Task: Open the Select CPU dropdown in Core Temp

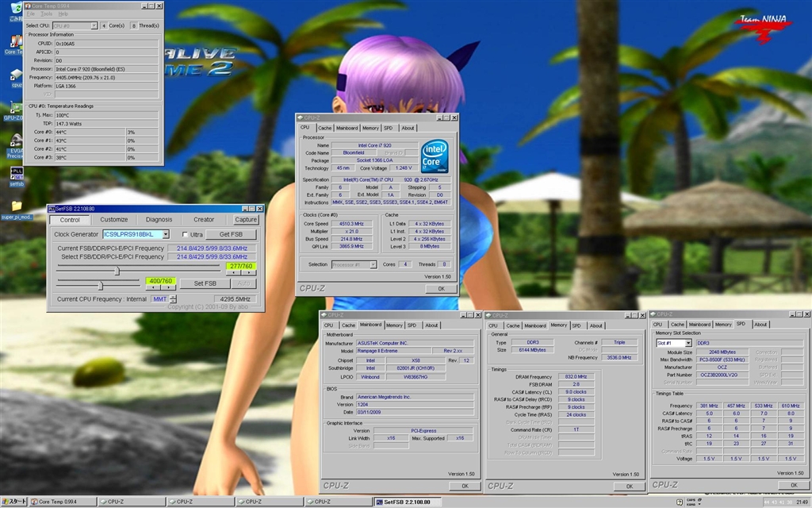Action: 94,25
